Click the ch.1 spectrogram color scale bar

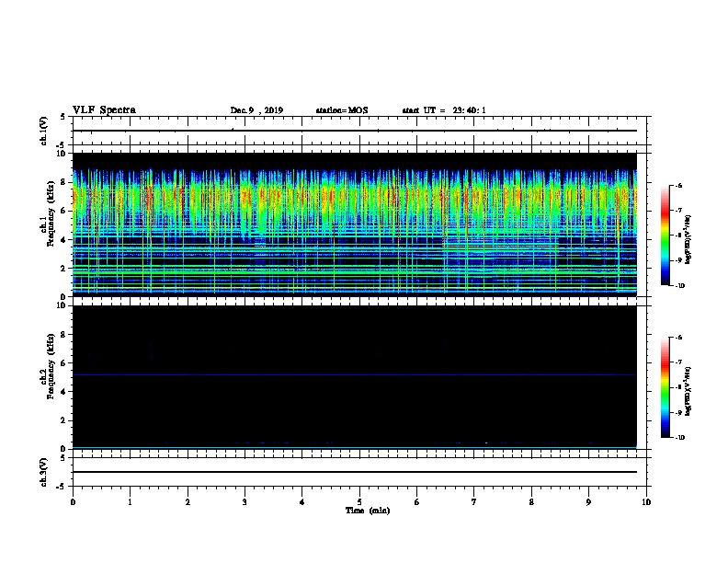[665, 236]
